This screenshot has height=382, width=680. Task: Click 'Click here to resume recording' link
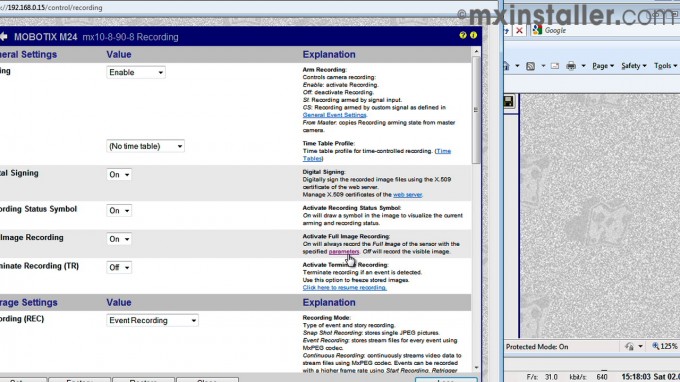345,287
